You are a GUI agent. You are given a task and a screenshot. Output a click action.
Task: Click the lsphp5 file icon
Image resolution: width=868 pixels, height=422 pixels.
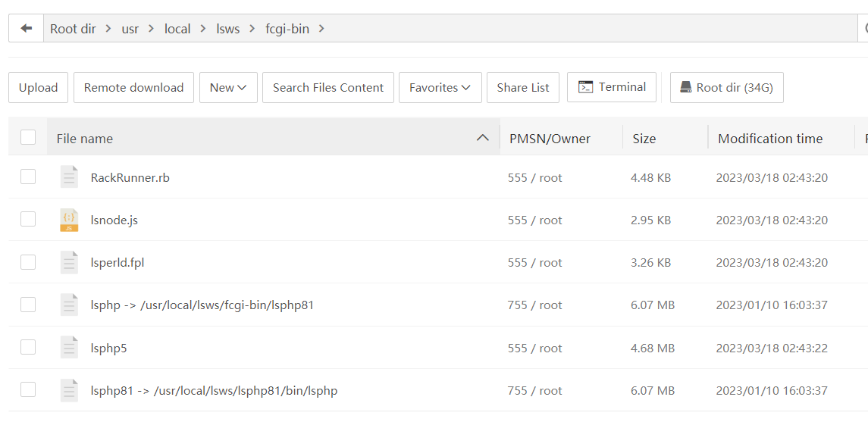point(69,349)
